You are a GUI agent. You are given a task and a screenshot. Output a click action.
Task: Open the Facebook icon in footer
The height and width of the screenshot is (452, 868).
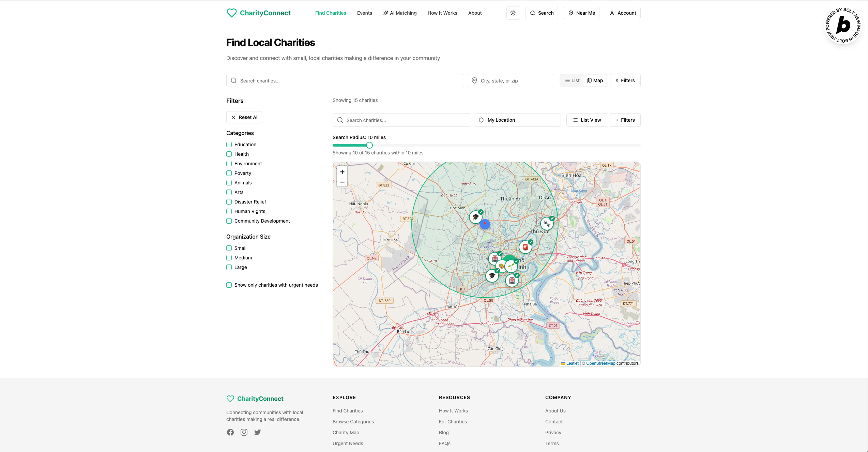click(230, 432)
